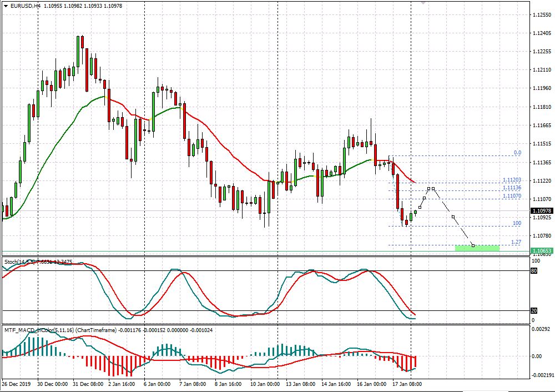Screen dimensions: 555x392
Task: Select the green highlighted target rectangle
Action: 476,249
